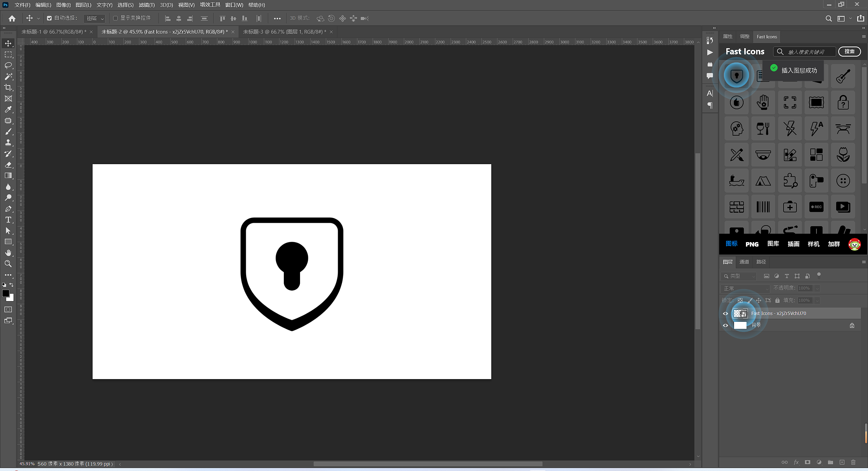The image size is (868, 471).
Task: Click the foreground color swatch
Action: 6,293
